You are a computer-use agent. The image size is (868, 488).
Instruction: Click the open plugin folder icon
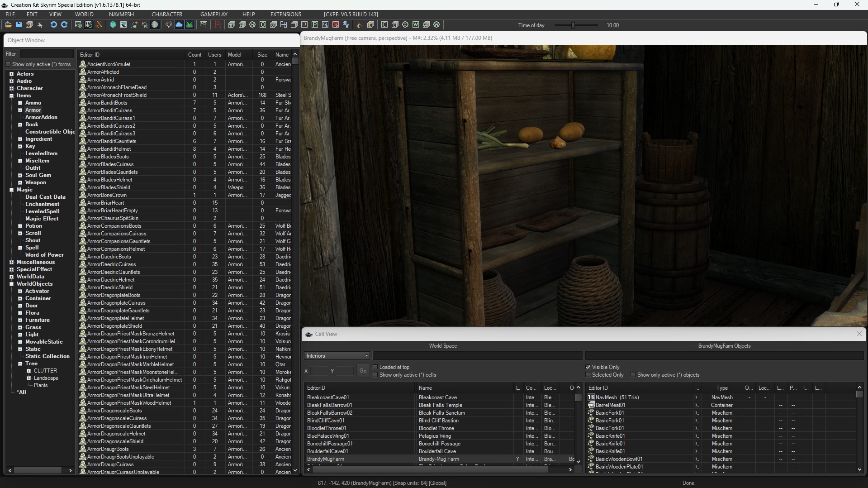[8, 25]
